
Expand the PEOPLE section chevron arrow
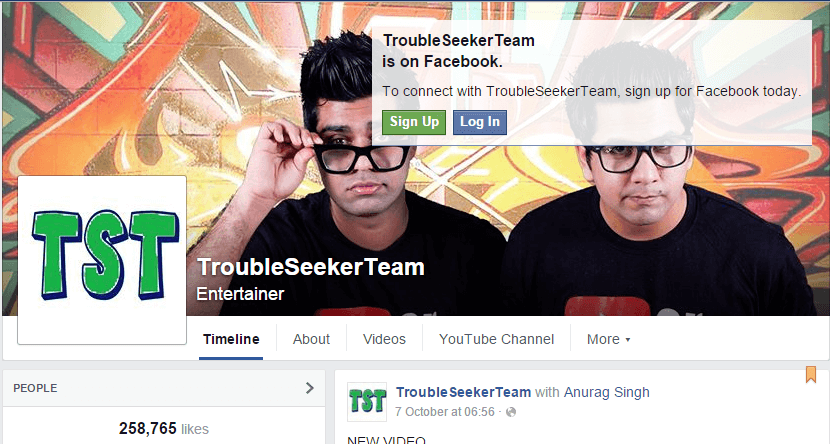tap(310, 388)
